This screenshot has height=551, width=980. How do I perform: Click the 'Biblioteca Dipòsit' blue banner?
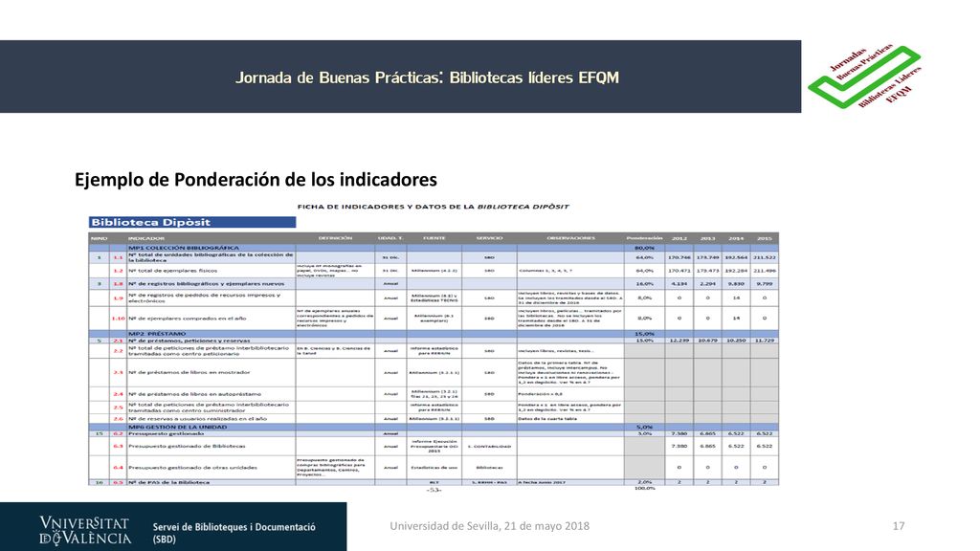pyautogui.click(x=191, y=222)
